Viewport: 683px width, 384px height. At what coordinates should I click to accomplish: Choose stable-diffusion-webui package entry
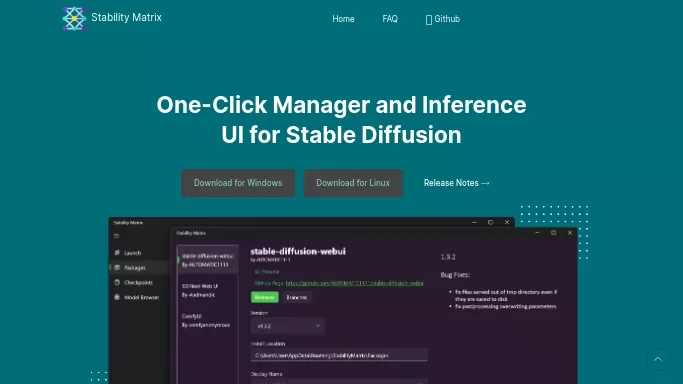click(x=208, y=260)
